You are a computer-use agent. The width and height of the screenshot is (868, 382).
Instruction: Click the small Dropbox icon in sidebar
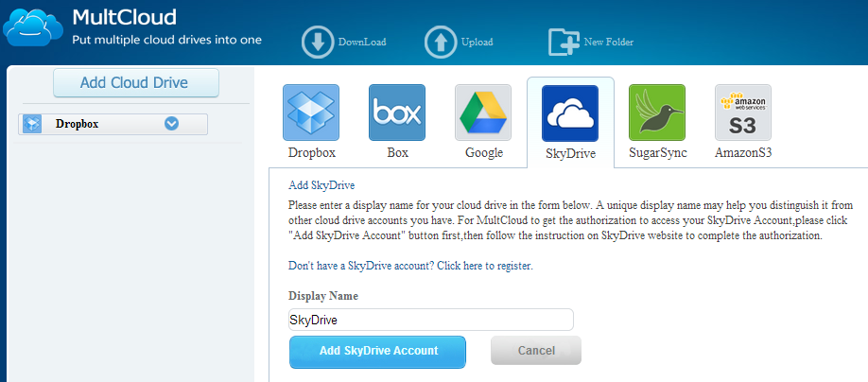tap(32, 124)
